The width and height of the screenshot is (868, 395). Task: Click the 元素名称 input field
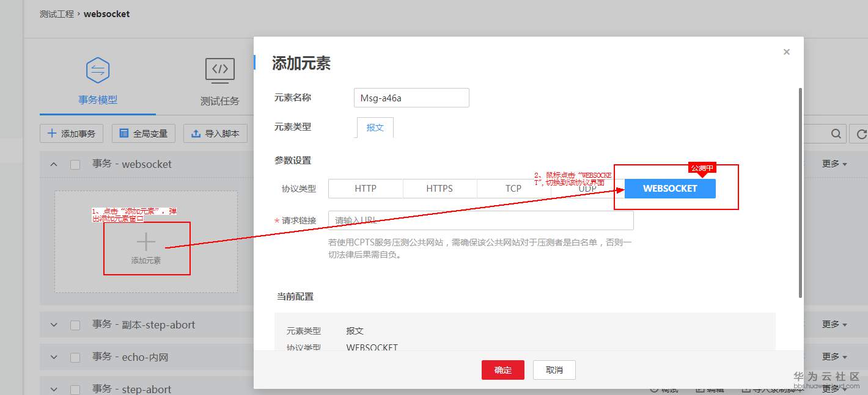coord(411,98)
